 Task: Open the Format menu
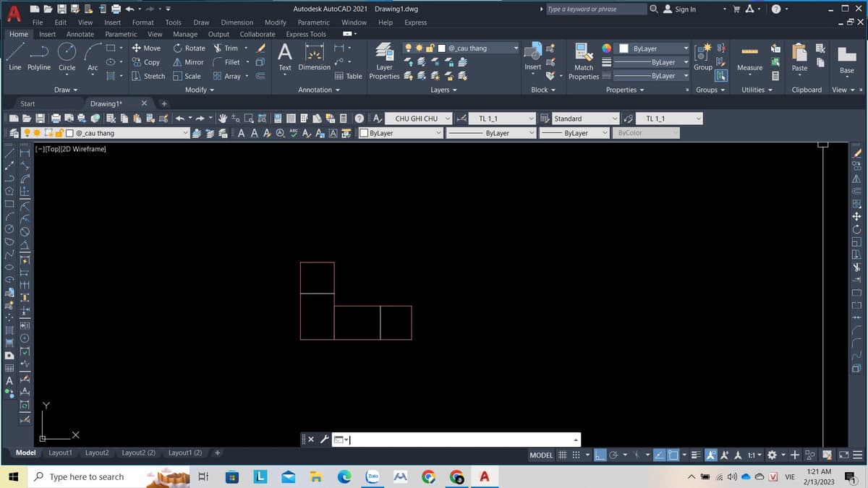142,22
